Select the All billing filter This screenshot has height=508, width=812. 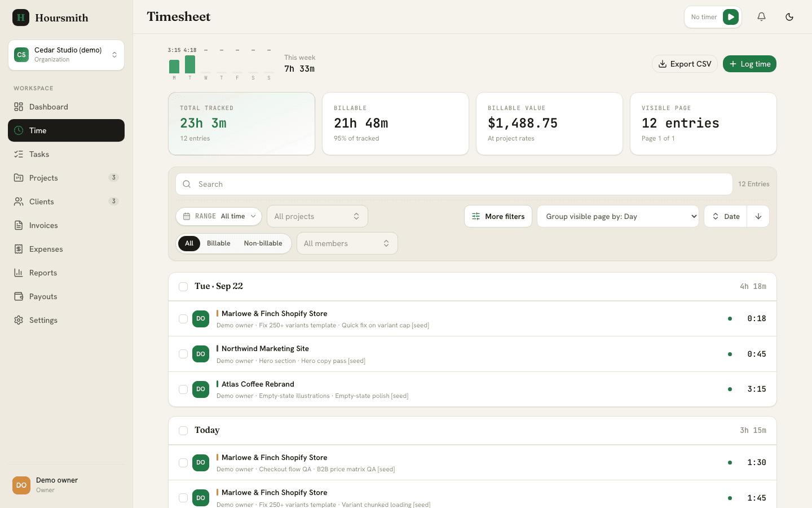pyautogui.click(x=189, y=243)
